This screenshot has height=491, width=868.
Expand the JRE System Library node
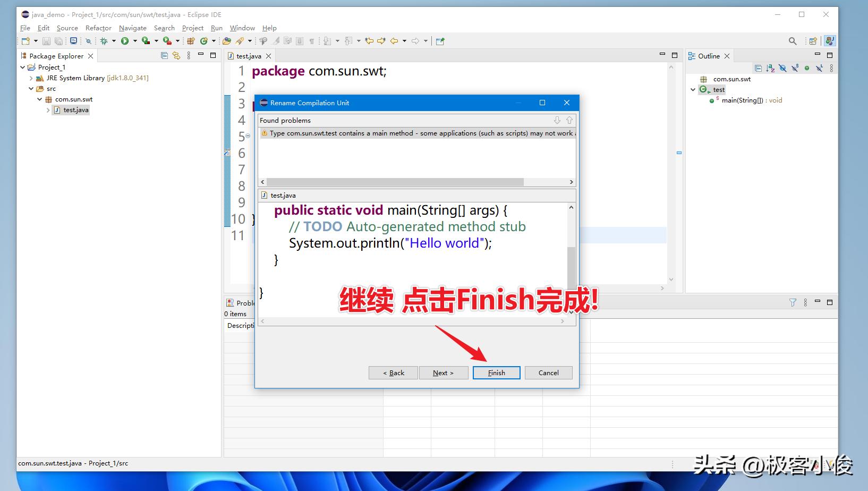click(x=31, y=78)
